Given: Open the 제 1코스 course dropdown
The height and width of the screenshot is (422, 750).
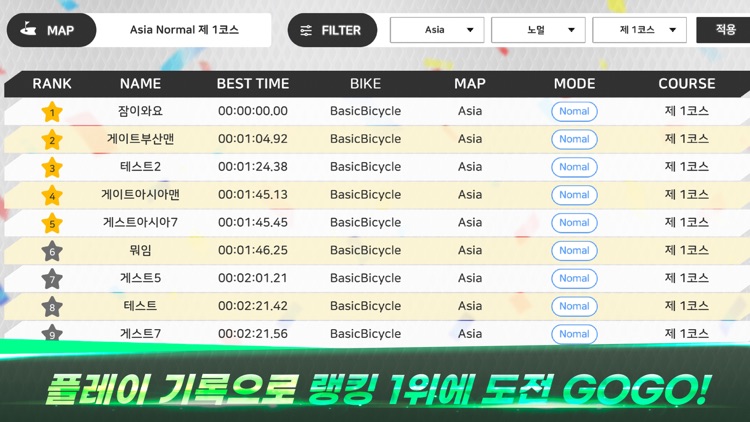Looking at the screenshot, I should click(640, 30).
